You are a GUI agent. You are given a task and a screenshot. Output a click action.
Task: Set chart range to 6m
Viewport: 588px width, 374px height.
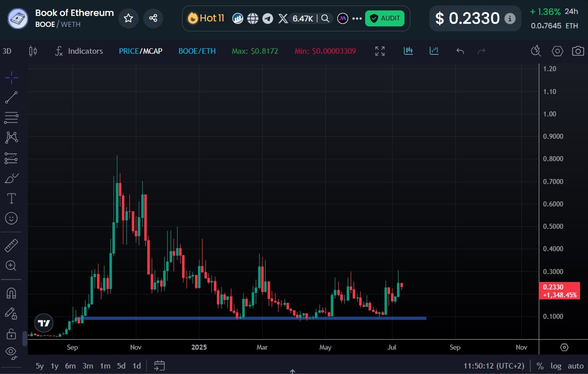(71, 366)
